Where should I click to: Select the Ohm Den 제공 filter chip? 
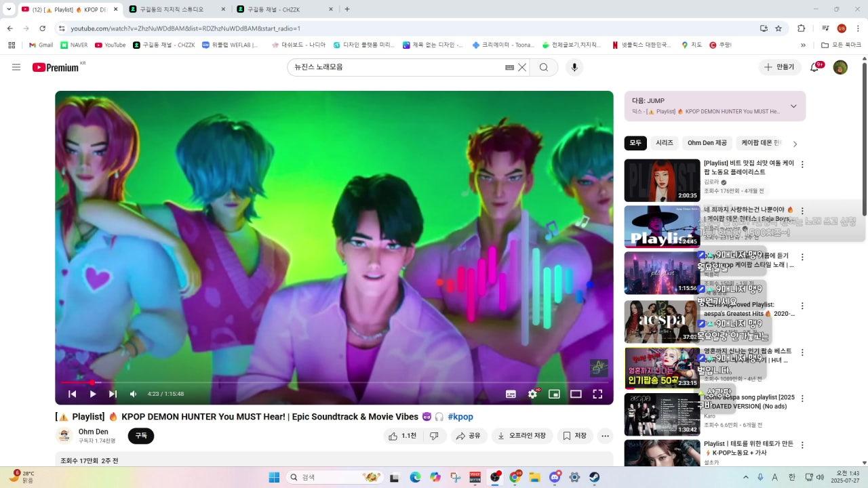coord(707,143)
